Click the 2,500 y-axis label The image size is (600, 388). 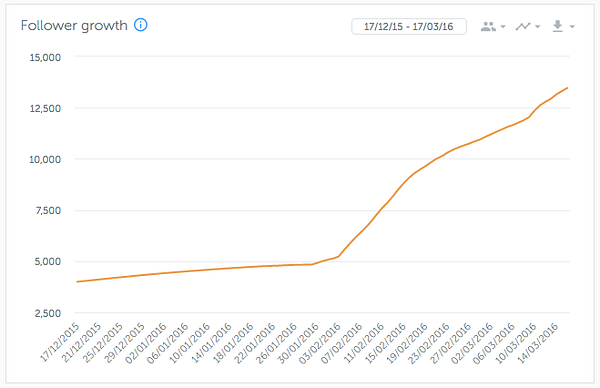[x=47, y=313]
